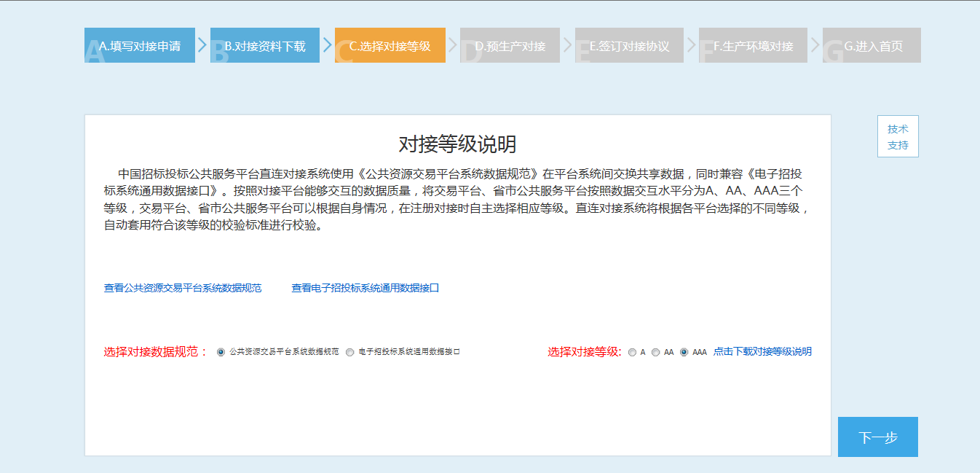Open link 查看公共资源交易平台系统数据规范

tap(183, 288)
